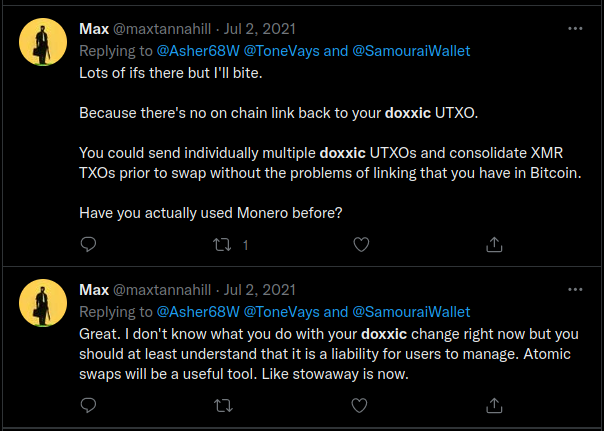Like the tweet asking about Monero
Viewport: 604px width, 431px height.
[x=361, y=245]
